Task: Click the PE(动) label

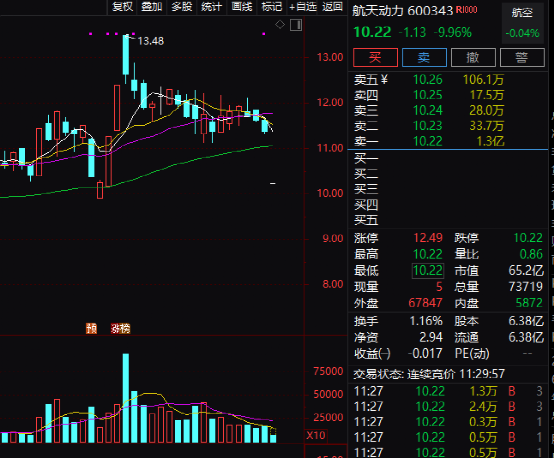Action: click(x=472, y=353)
